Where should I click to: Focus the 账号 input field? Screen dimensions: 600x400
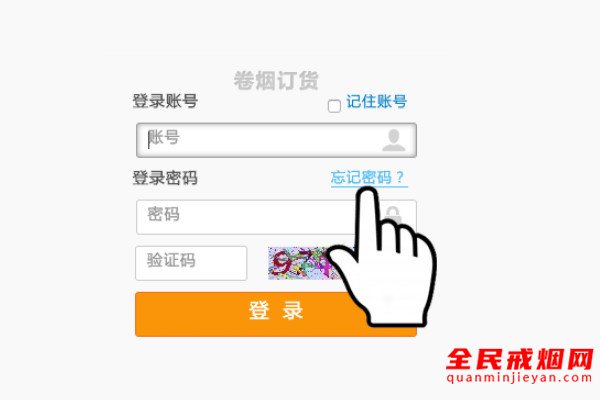point(276,140)
